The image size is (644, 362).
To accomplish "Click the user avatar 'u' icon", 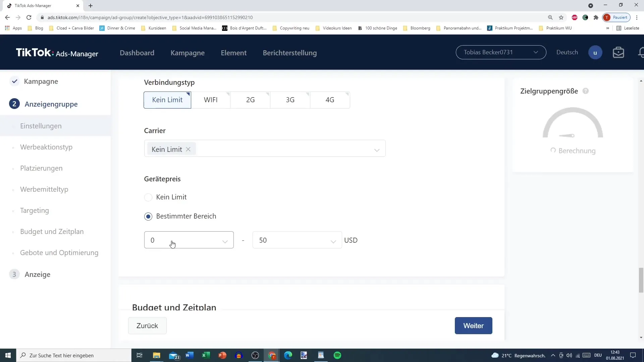I will pyautogui.click(x=595, y=53).
